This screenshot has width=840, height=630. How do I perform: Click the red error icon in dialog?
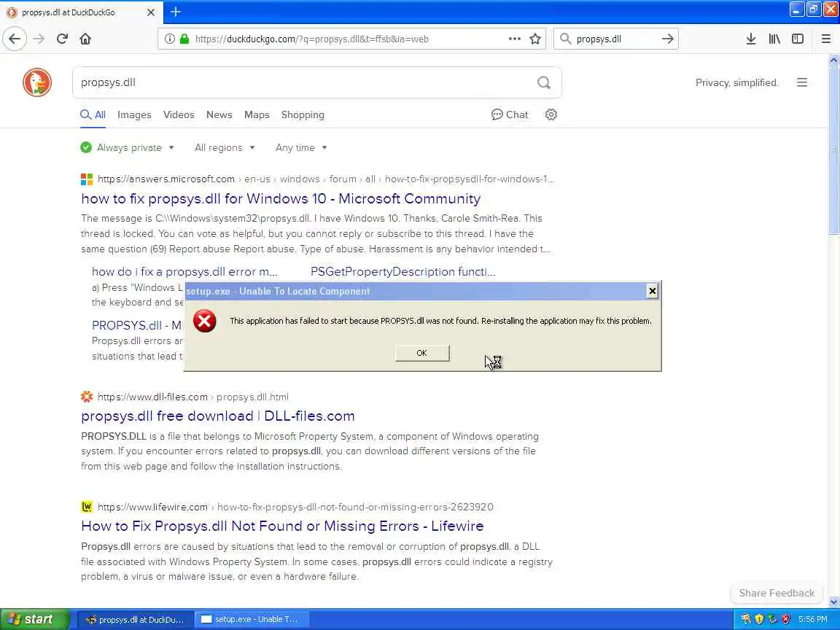(x=205, y=321)
